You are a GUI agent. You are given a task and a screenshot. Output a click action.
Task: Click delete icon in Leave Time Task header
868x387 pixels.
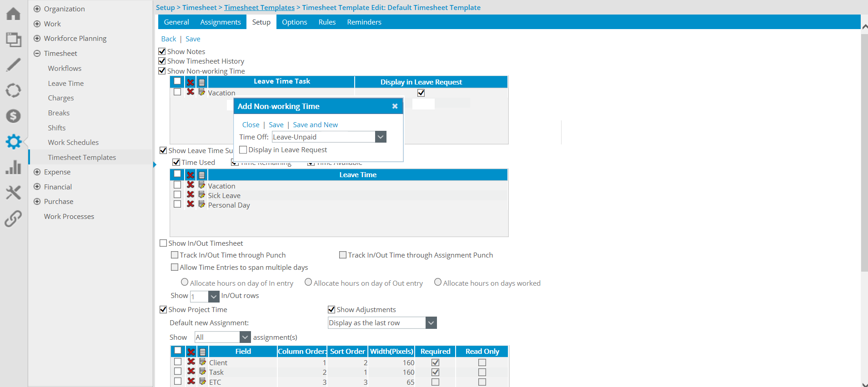click(191, 82)
